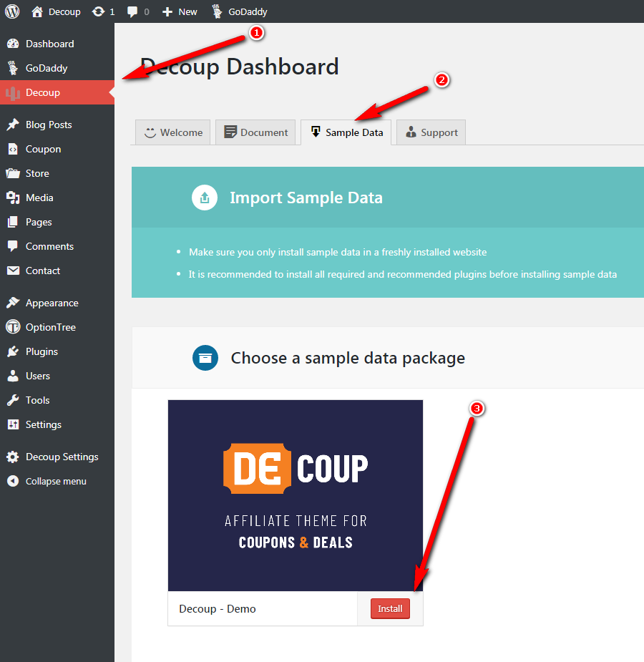Click the Decoup Settings gear icon
The width and height of the screenshot is (644, 662).
tap(13, 457)
